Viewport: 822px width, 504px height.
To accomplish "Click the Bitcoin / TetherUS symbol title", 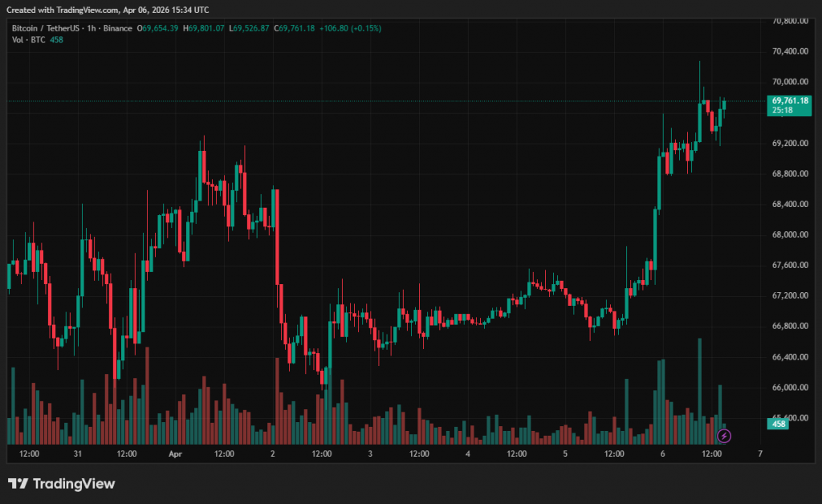I will [x=46, y=28].
